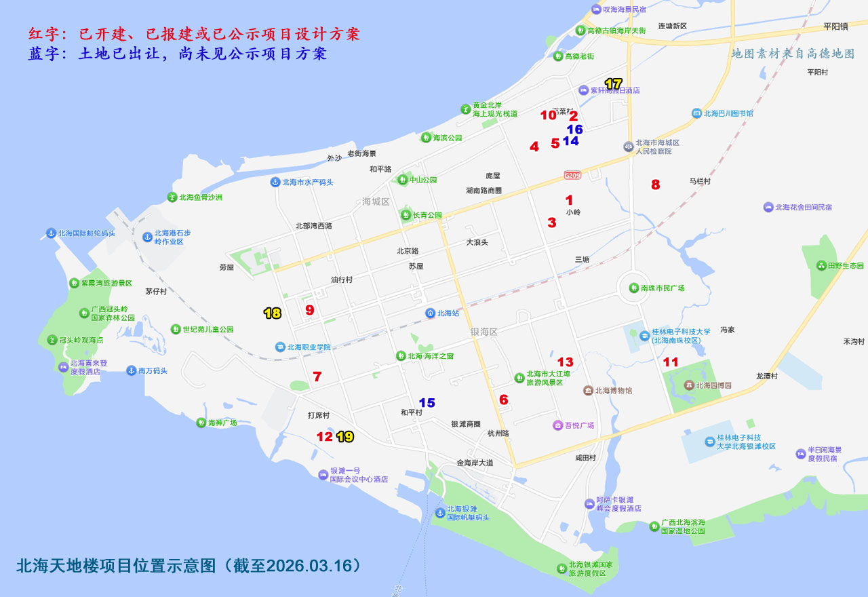Viewport: 868px width, 597px height.
Task: Open the 吾悦广场 shopping mall icon
Action: pyautogui.click(x=557, y=425)
